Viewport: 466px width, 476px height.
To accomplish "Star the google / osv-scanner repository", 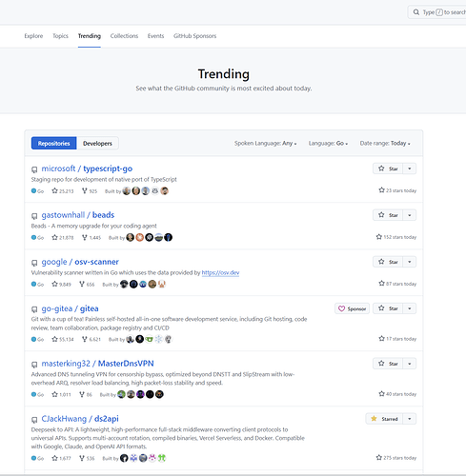I will tap(388, 262).
